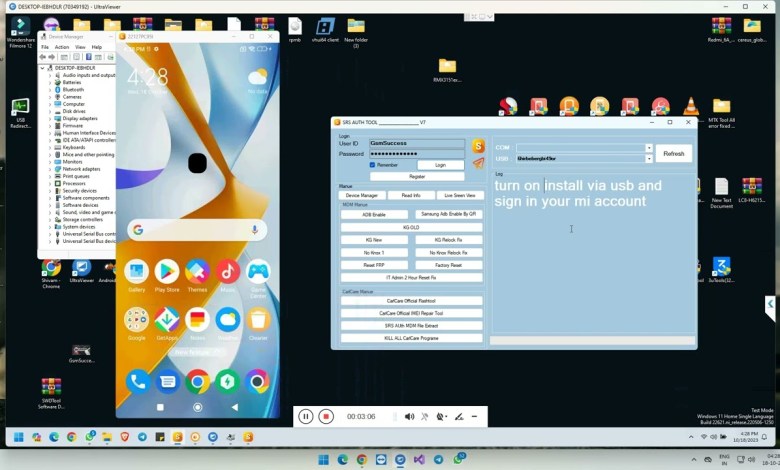Click the SRS progress bar at bottom
Screen dimensions: 780x470
point(592,340)
